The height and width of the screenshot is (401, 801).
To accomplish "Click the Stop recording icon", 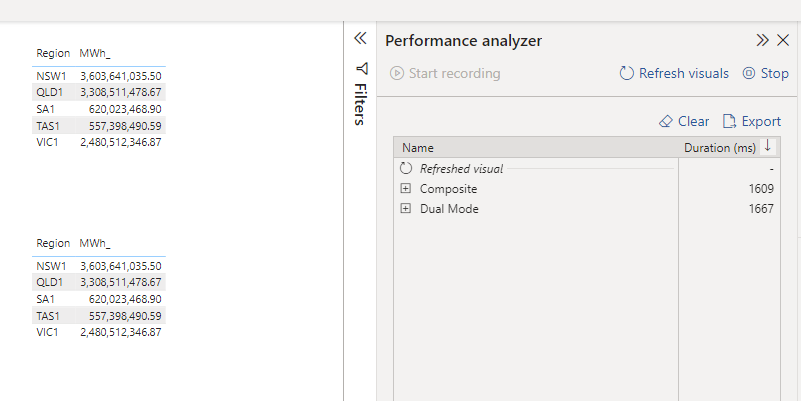I will click(750, 73).
